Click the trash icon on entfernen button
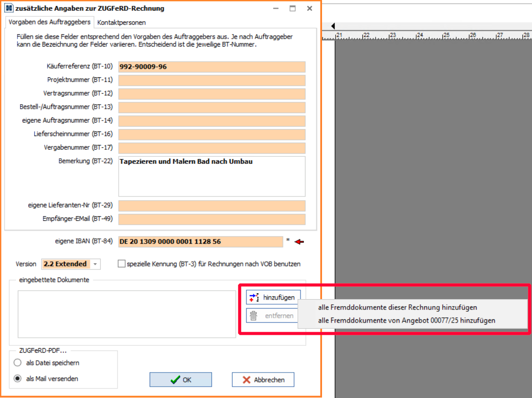This screenshot has width=532, height=398. pos(254,316)
